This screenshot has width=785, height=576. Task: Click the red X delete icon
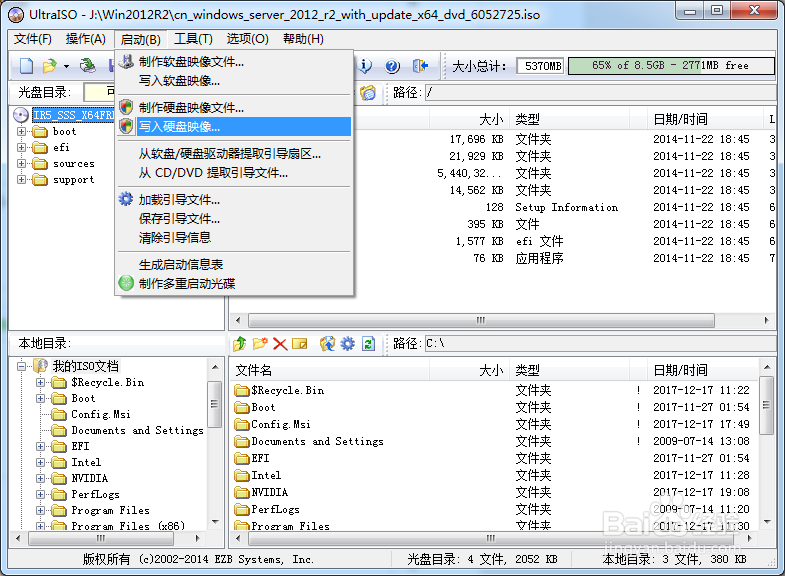[280, 344]
